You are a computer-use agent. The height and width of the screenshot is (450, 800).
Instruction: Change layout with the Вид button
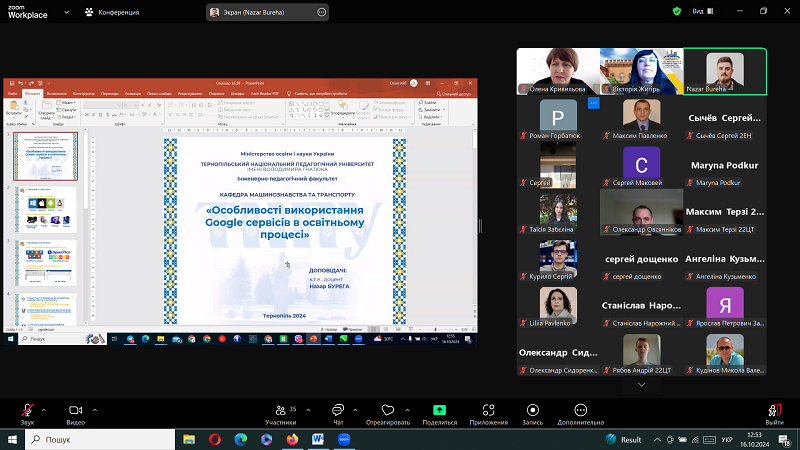coord(703,11)
